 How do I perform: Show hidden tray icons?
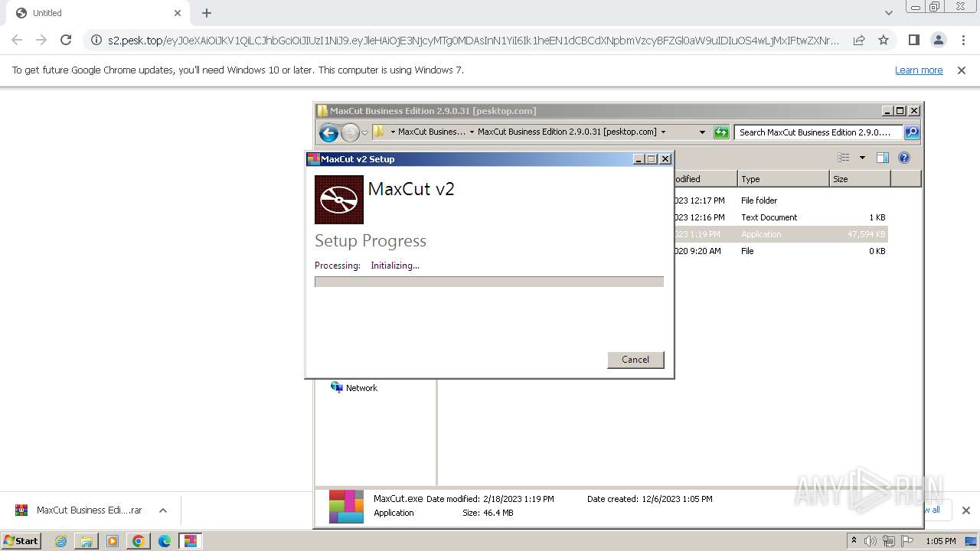[x=854, y=540]
